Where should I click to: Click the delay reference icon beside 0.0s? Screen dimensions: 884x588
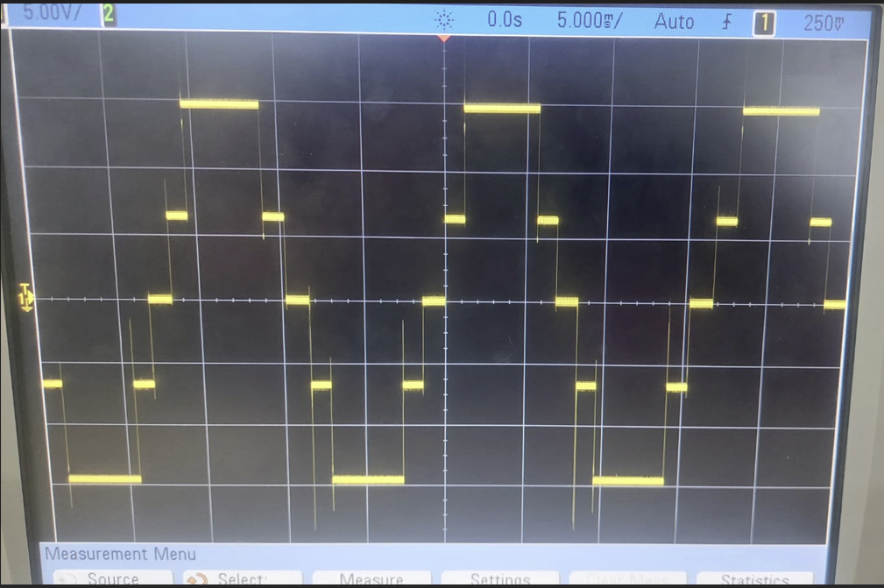tap(444, 20)
